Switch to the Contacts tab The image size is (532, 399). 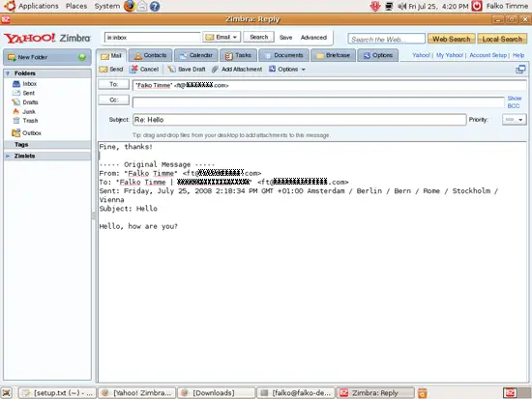(150, 55)
